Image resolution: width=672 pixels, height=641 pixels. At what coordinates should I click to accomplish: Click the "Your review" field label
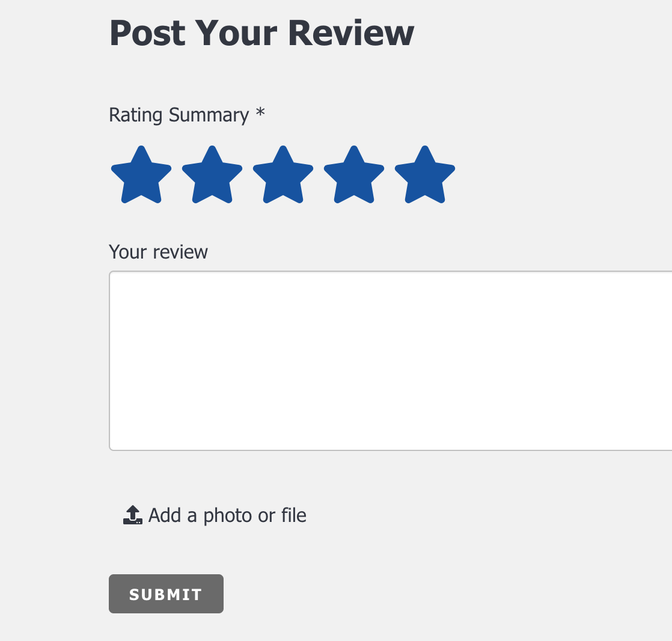[158, 252]
